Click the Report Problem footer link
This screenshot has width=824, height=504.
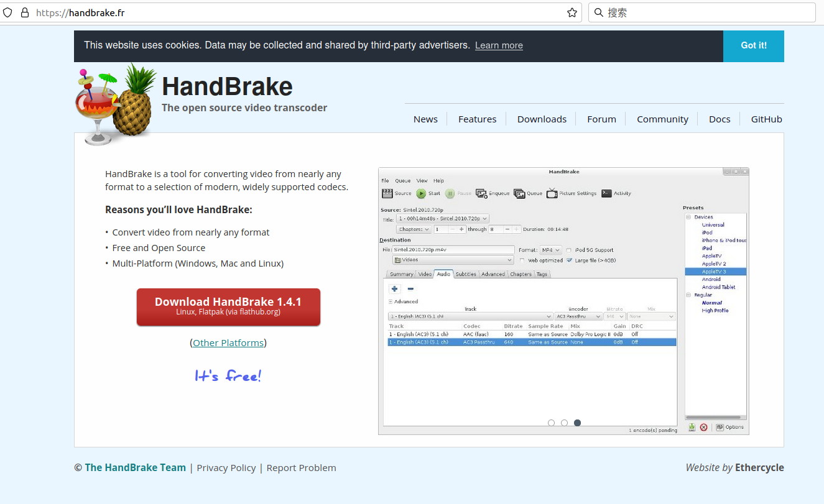pos(302,468)
